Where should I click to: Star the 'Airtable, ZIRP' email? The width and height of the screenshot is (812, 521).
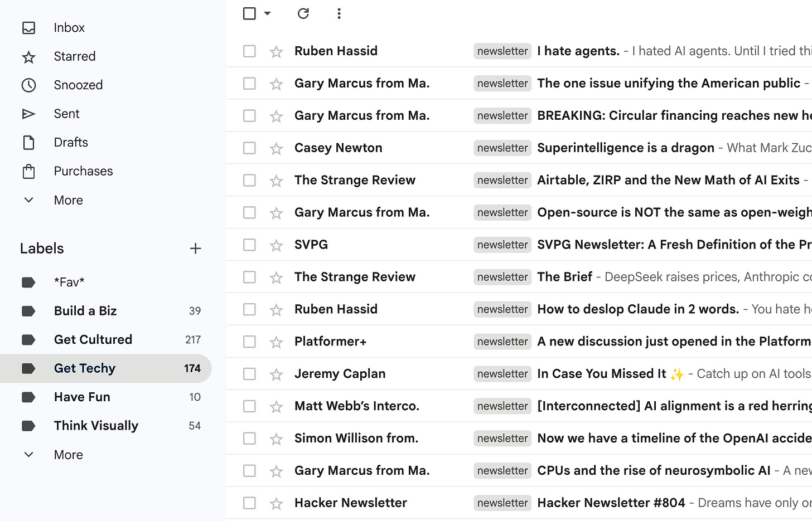(x=276, y=181)
